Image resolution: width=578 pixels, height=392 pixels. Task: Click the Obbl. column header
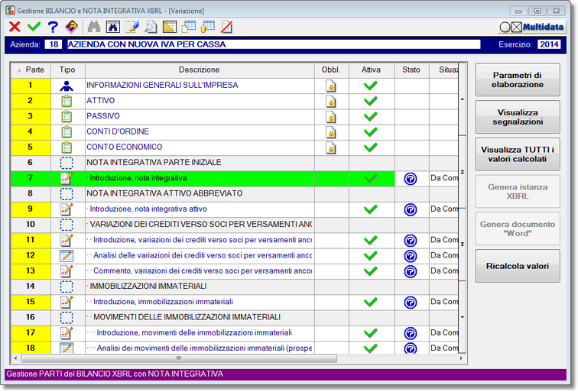pyautogui.click(x=331, y=70)
